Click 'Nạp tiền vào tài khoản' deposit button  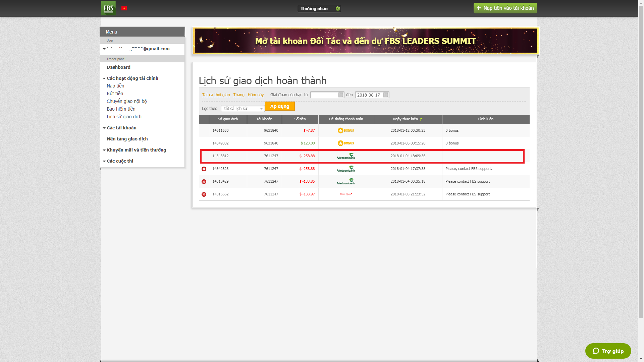(x=505, y=8)
